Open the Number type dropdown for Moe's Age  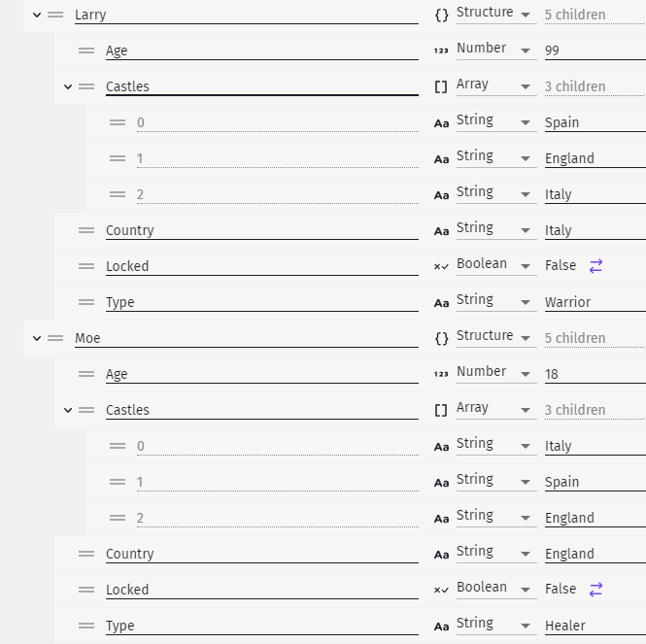click(x=496, y=372)
